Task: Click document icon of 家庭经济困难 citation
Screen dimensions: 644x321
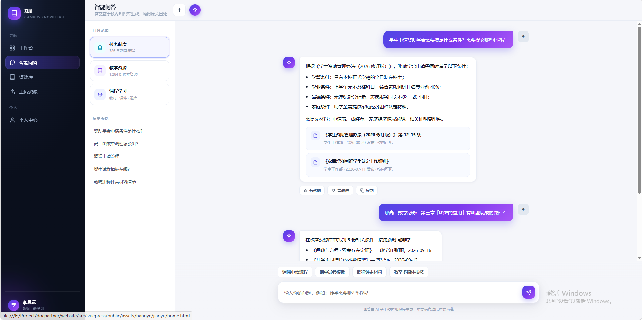Action: pos(315,162)
